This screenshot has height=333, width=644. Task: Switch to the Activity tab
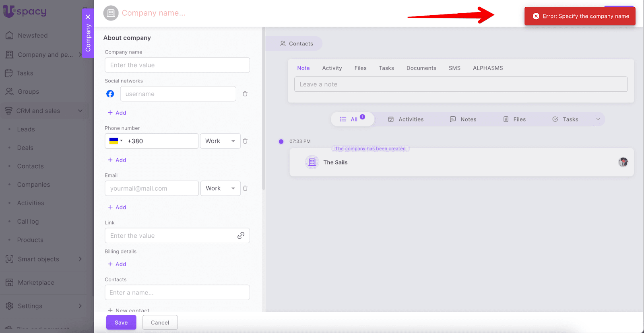click(332, 68)
